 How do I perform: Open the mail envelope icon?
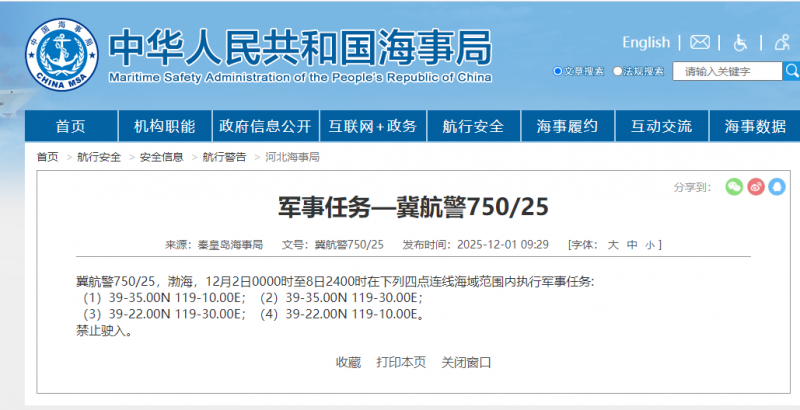700,42
